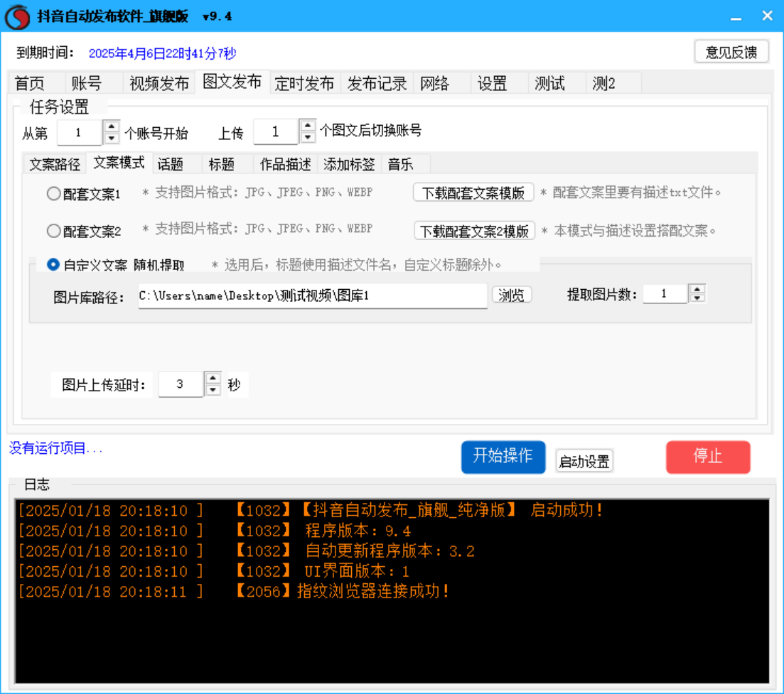Open the 视频发布 tab

point(159,83)
